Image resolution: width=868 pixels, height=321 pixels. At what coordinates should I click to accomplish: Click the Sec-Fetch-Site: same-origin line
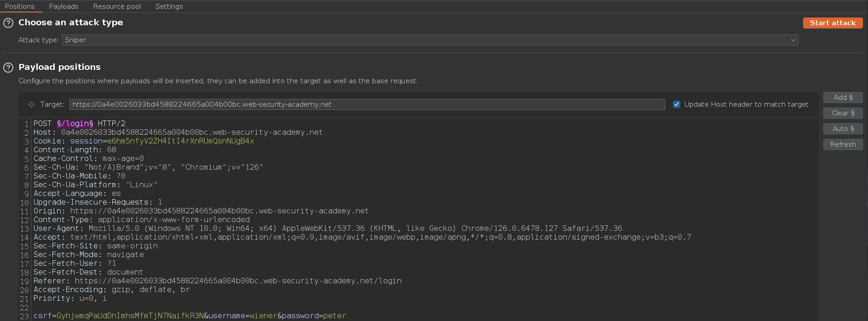96,246
